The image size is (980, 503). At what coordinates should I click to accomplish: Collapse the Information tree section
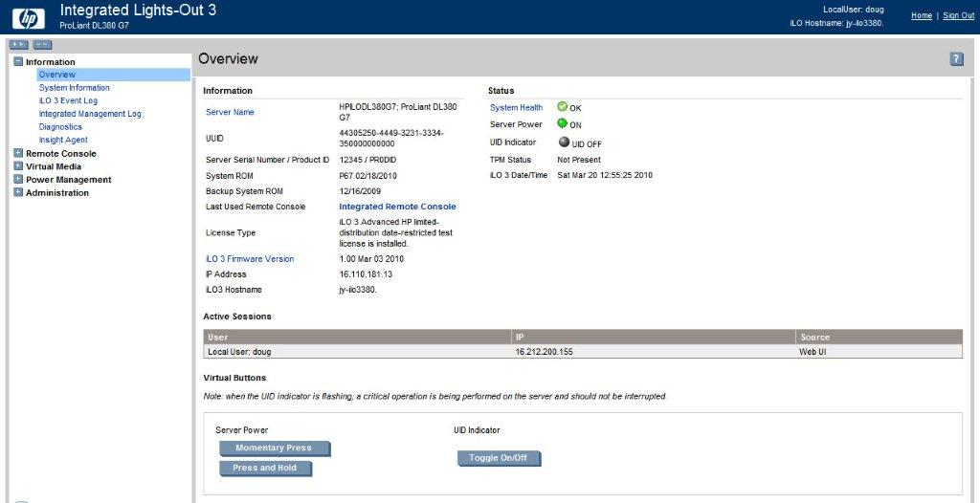(x=18, y=62)
